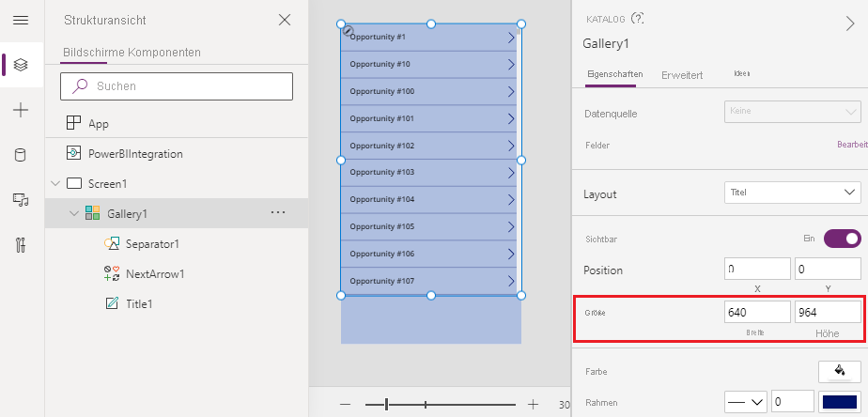The image size is (868, 417).
Task: Click the help icon next to KATALOG
Action: pyautogui.click(x=638, y=18)
